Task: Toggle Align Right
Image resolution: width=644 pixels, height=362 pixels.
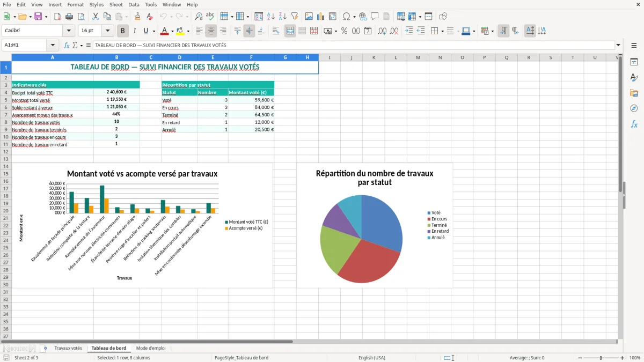Action: pyautogui.click(x=223, y=31)
